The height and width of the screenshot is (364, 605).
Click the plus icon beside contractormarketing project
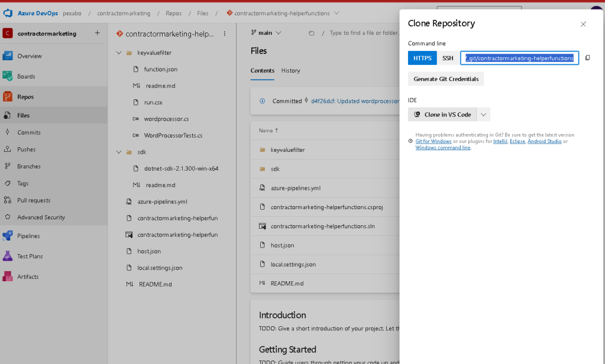tap(97, 33)
